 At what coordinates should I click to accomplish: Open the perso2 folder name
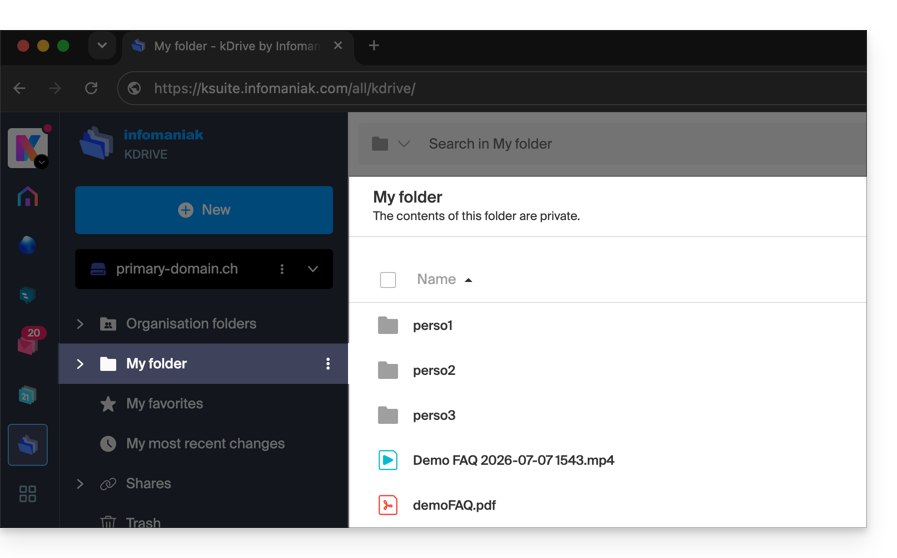434,370
